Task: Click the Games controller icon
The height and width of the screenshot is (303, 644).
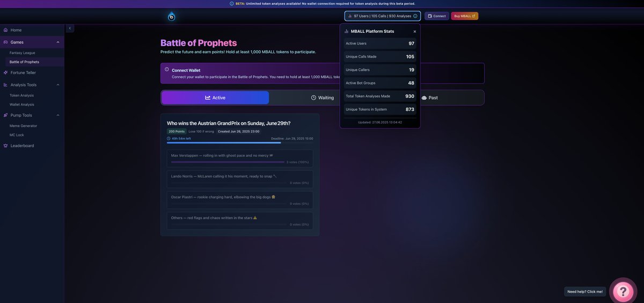Action: tap(5, 42)
